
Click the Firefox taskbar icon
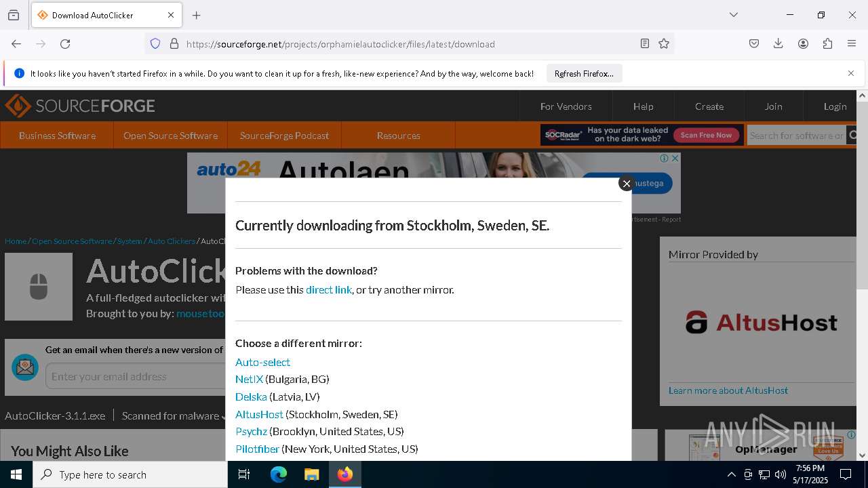tap(345, 474)
